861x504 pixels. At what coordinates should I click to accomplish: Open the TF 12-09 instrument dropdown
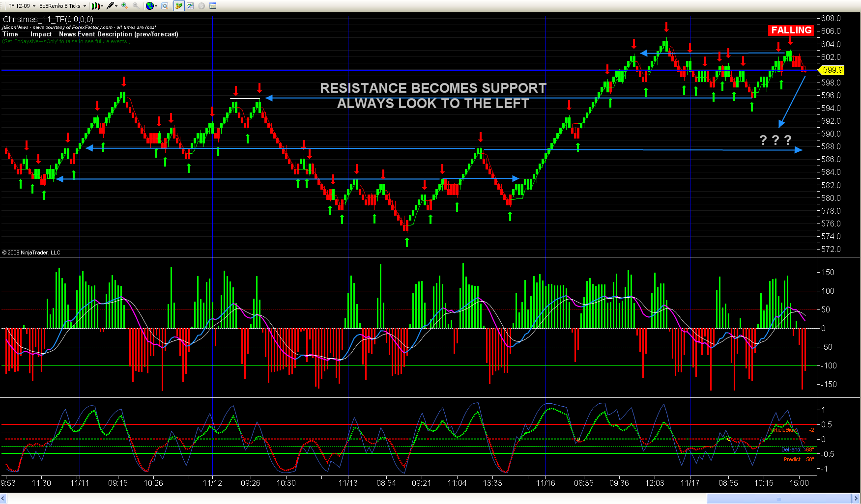click(22, 6)
